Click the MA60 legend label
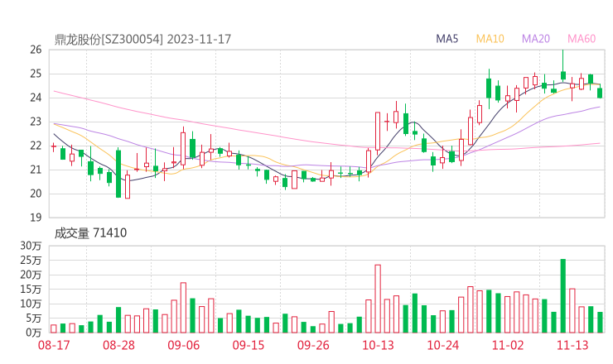This screenshot has height=364, width=613. tap(582, 39)
